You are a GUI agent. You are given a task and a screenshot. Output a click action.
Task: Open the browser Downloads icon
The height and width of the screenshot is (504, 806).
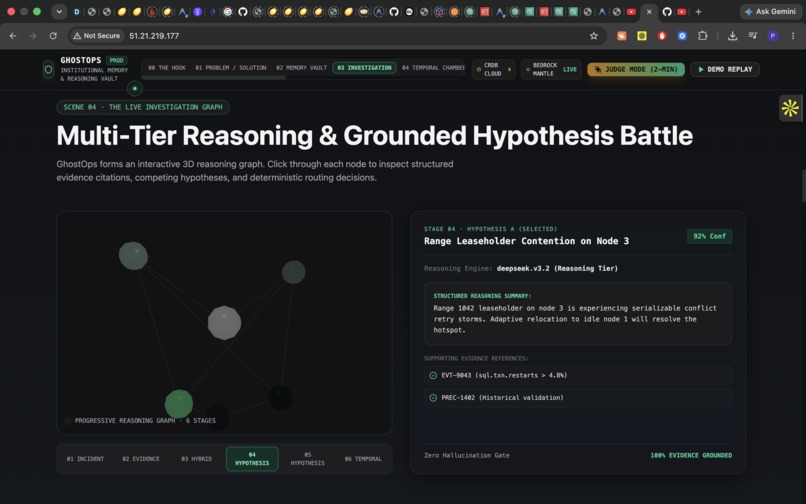[732, 36]
